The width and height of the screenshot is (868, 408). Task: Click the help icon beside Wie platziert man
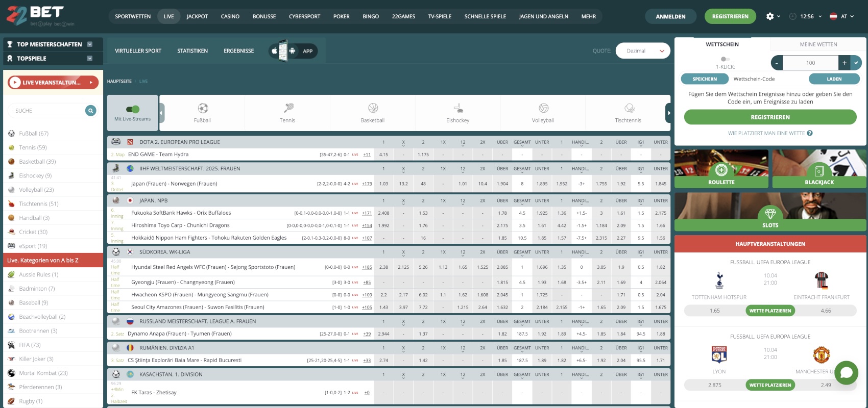tap(810, 134)
